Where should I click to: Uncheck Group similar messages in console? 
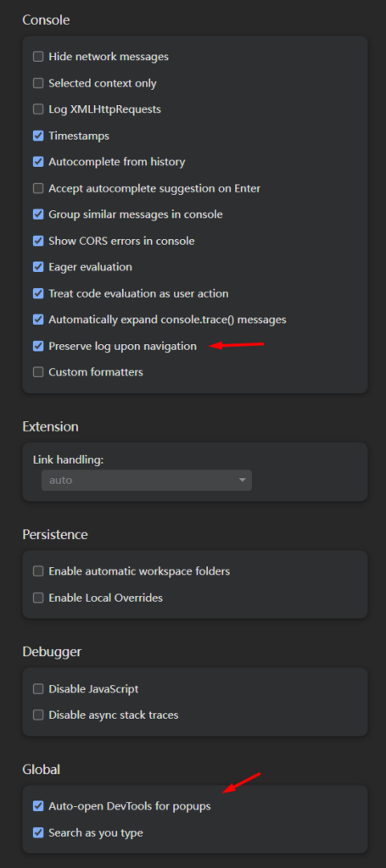pyautogui.click(x=38, y=214)
